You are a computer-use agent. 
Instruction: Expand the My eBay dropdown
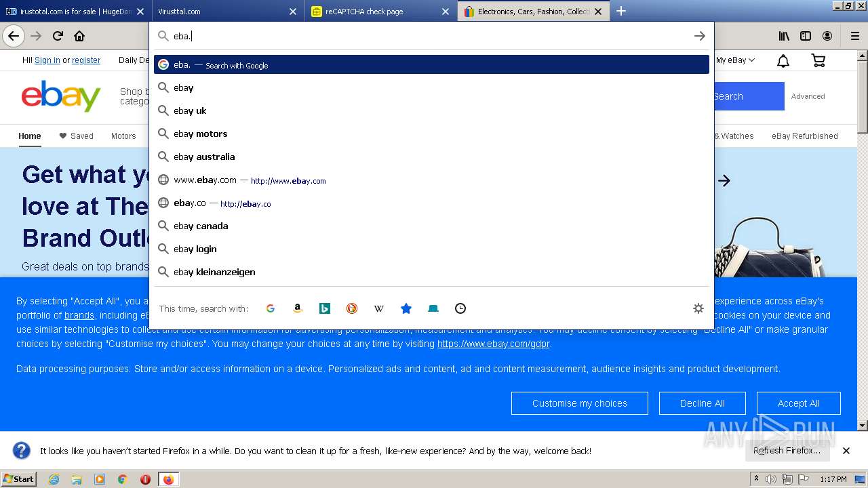(x=736, y=60)
